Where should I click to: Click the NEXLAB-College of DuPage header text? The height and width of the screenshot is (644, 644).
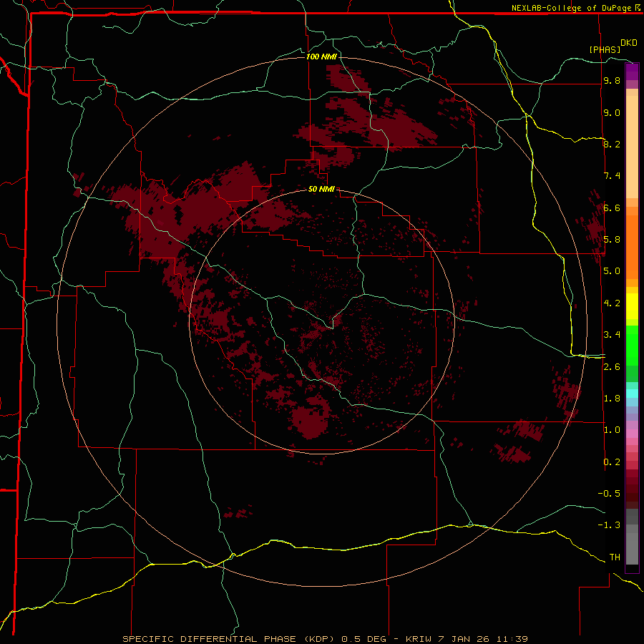(x=571, y=8)
